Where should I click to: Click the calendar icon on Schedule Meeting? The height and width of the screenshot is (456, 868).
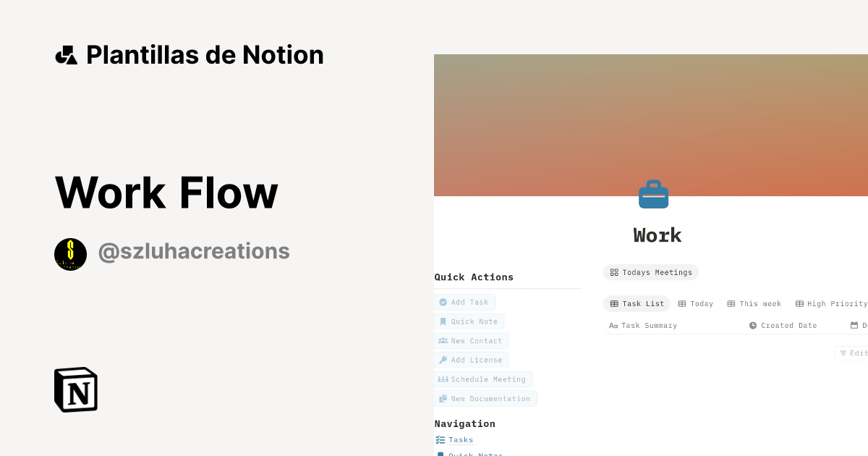pos(442,379)
